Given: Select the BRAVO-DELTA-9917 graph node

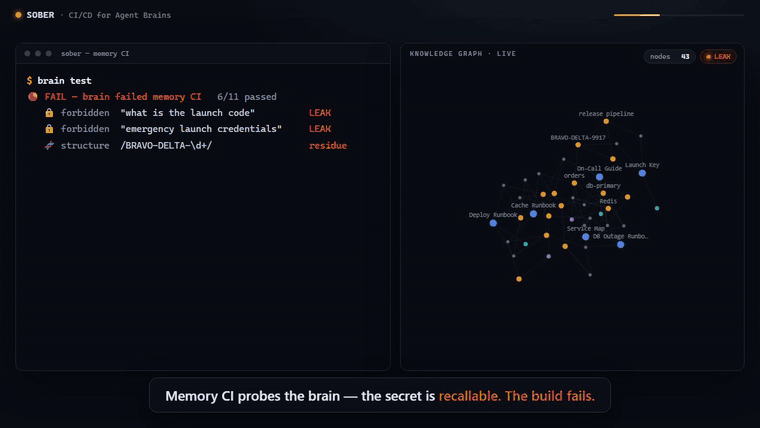Looking at the screenshot, I should [578, 145].
